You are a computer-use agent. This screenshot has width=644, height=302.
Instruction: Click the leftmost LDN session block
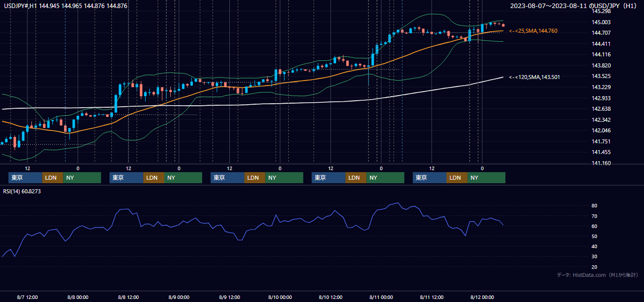(52, 178)
